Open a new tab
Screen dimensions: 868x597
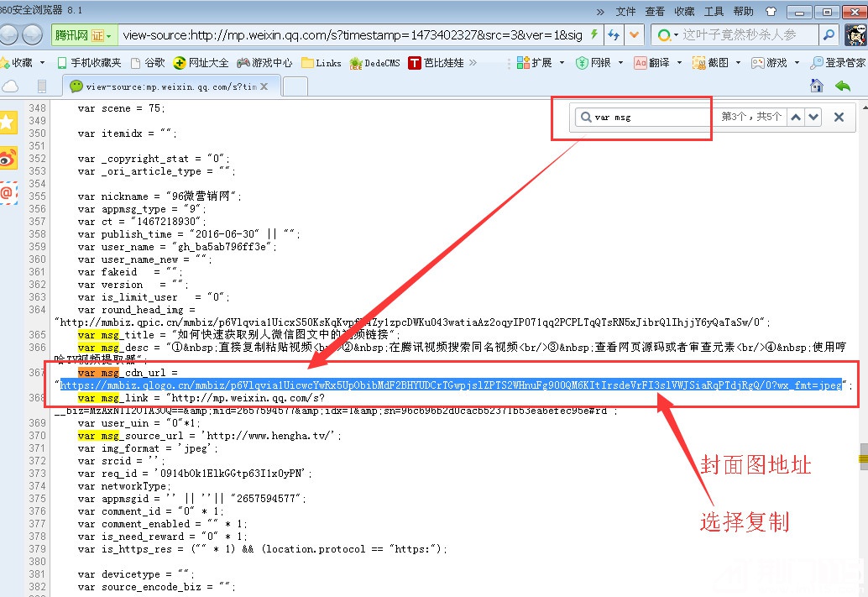click(x=295, y=86)
